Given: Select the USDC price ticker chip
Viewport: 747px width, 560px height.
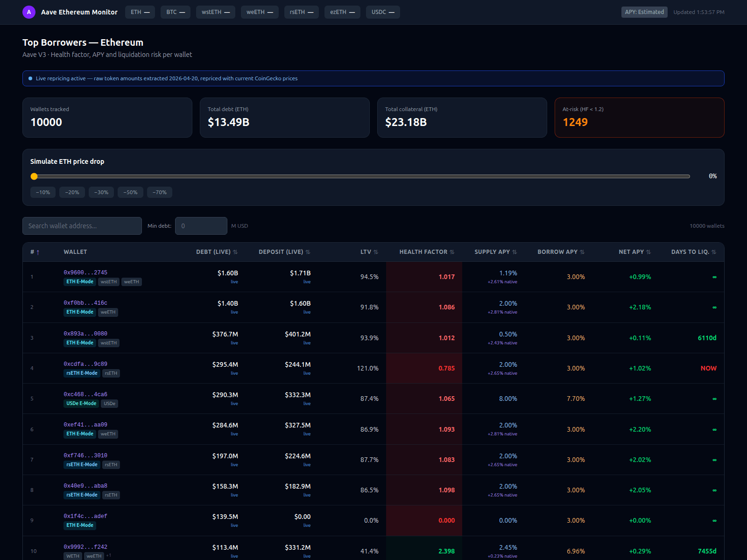Looking at the screenshot, I should 383,12.
